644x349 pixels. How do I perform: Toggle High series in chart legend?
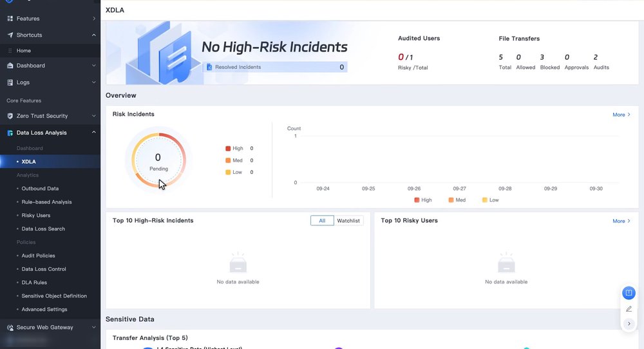click(x=423, y=200)
